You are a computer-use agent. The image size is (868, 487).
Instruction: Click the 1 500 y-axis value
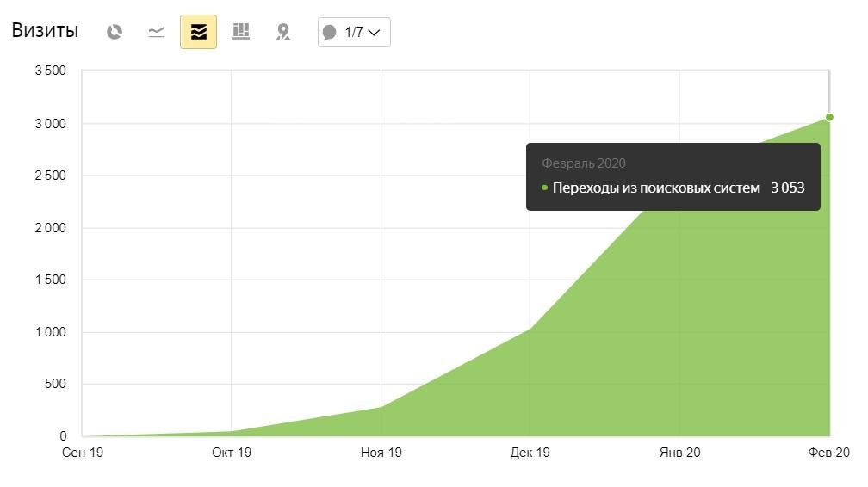tap(50, 280)
